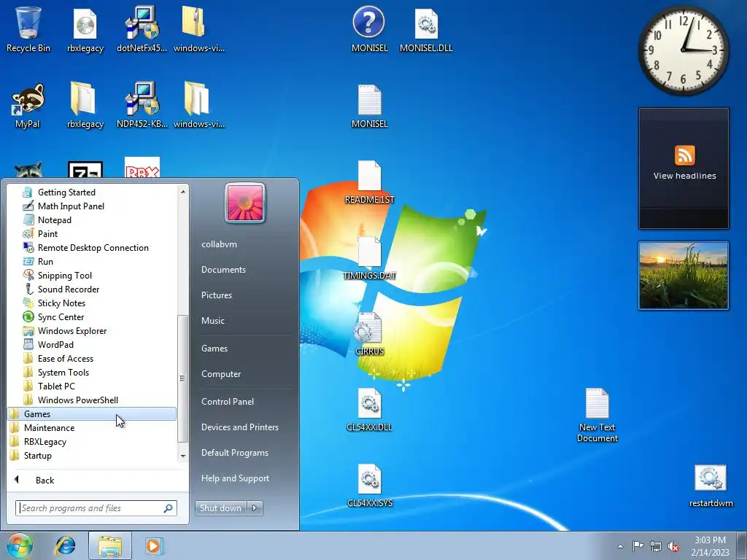This screenshot has width=747, height=560.
Task: Open the MONISEL.DLL file icon
Action: pyautogui.click(x=426, y=28)
